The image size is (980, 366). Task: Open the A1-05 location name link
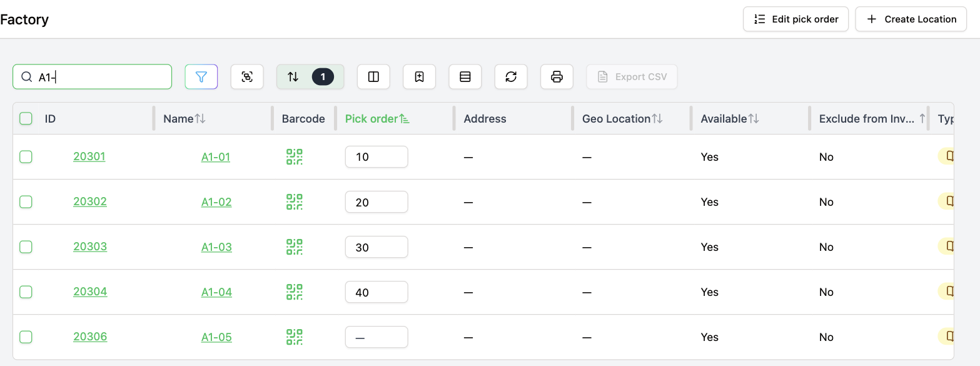point(216,337)
